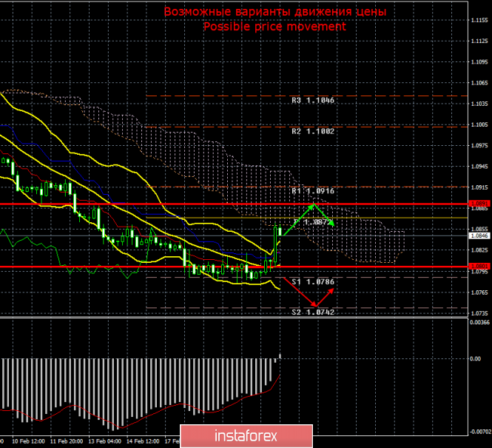Click the 1.0855 price axis label
Image resolution: width=492 pixels, height=448 pixels.
[479, 229]
